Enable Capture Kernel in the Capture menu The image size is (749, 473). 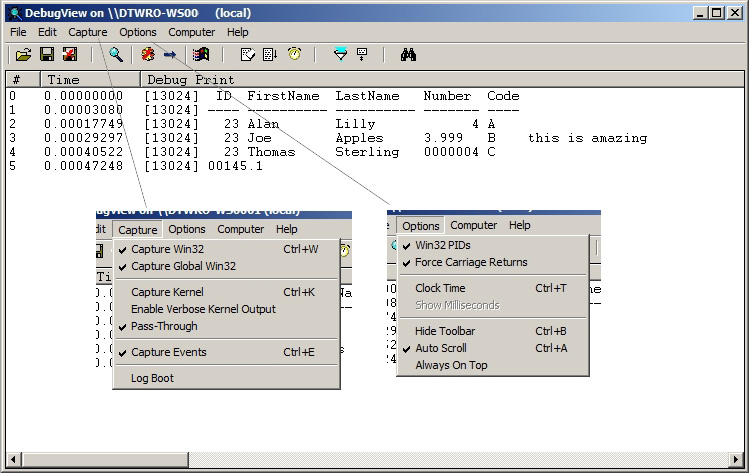226,292
